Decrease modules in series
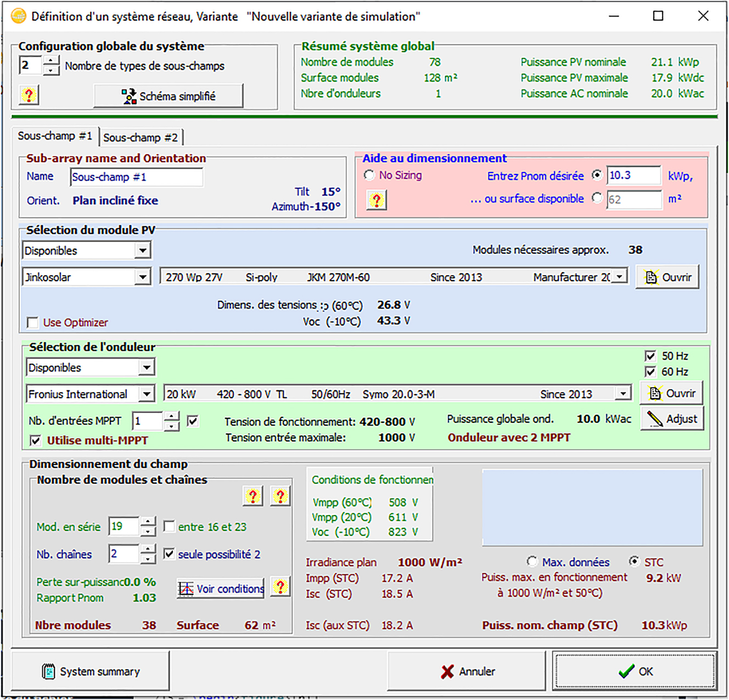729x700 pixels. tap(148, 531)
